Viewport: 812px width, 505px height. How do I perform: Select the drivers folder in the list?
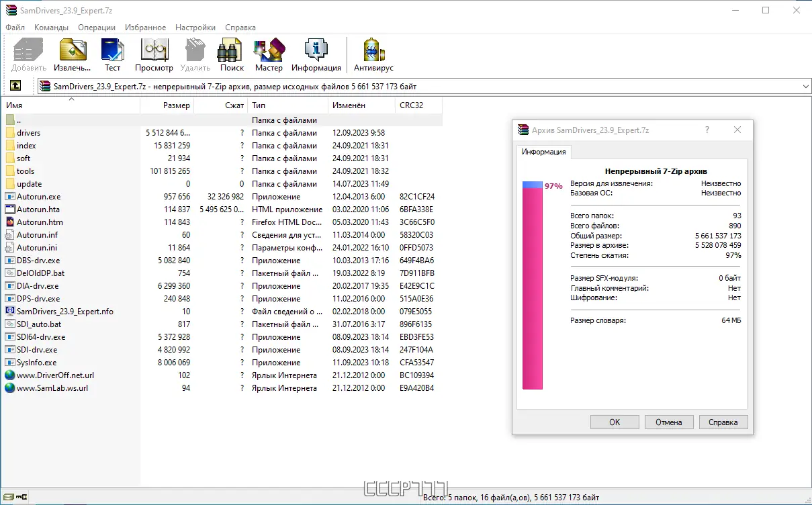(29, 133)
